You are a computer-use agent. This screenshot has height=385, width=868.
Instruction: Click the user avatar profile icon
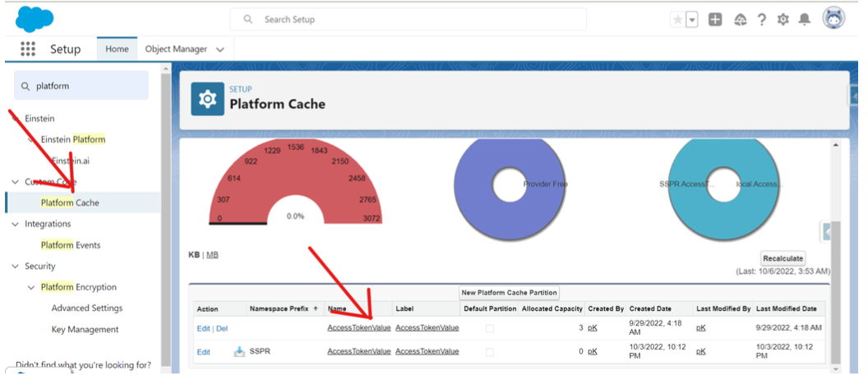click(833, 19)
